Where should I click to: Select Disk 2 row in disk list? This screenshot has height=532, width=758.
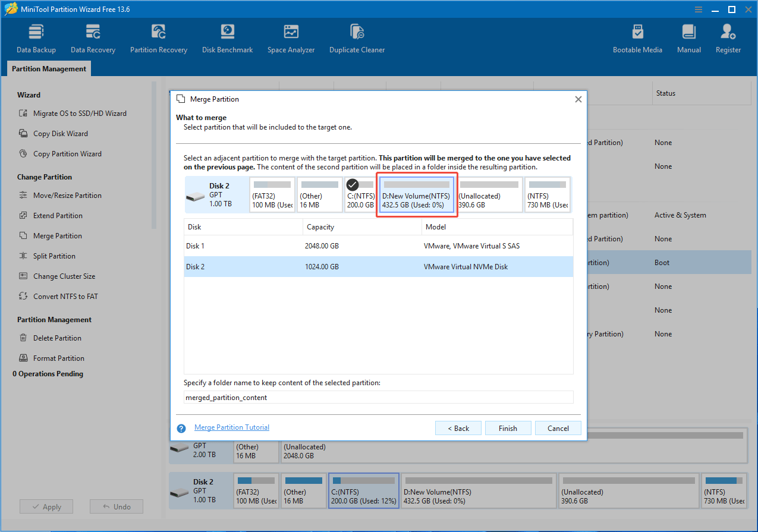tap(379, 267)
